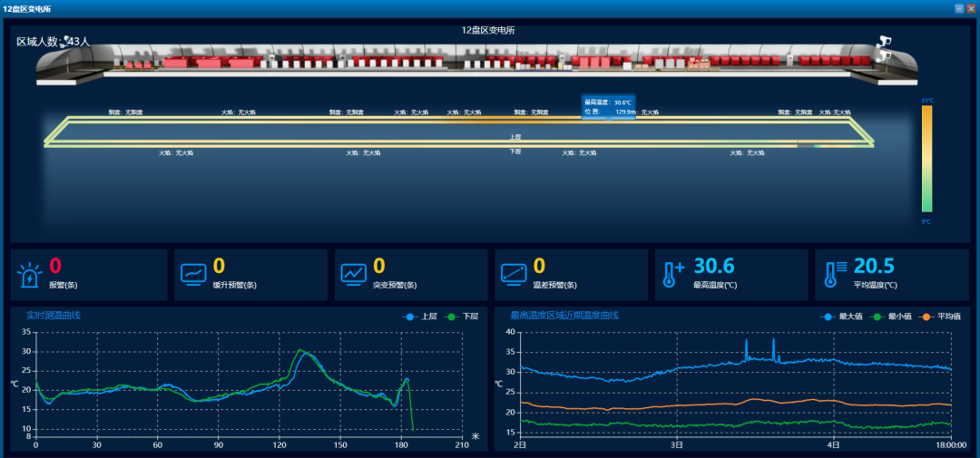Click the slow-rise warning (缓升预警) monitor icon
The width and height of the screenshot is (980, 458).
193,274
